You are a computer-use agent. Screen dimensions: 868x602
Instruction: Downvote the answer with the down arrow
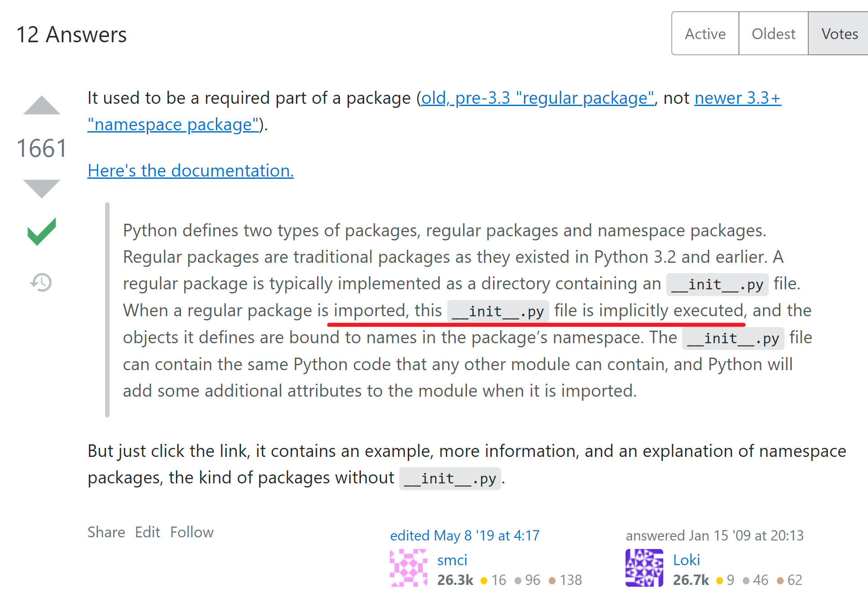[41, 188]
